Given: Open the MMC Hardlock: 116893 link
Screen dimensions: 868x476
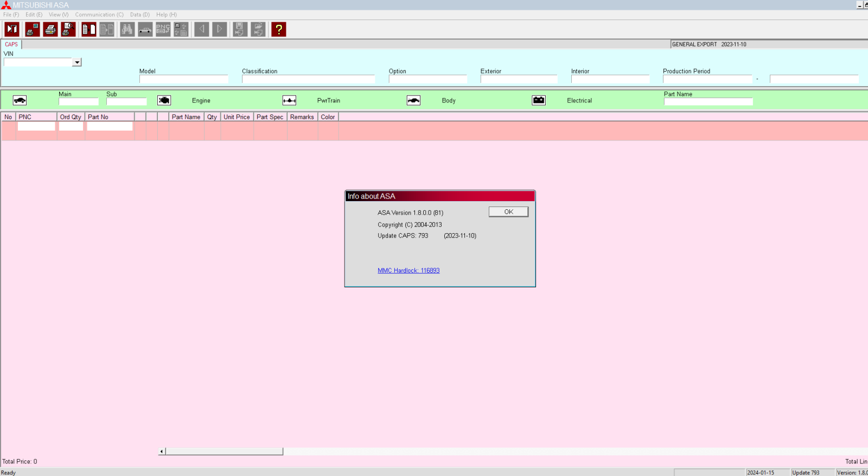Looking at the screenshot, I should pyautogui.click(x=409, y=271).
